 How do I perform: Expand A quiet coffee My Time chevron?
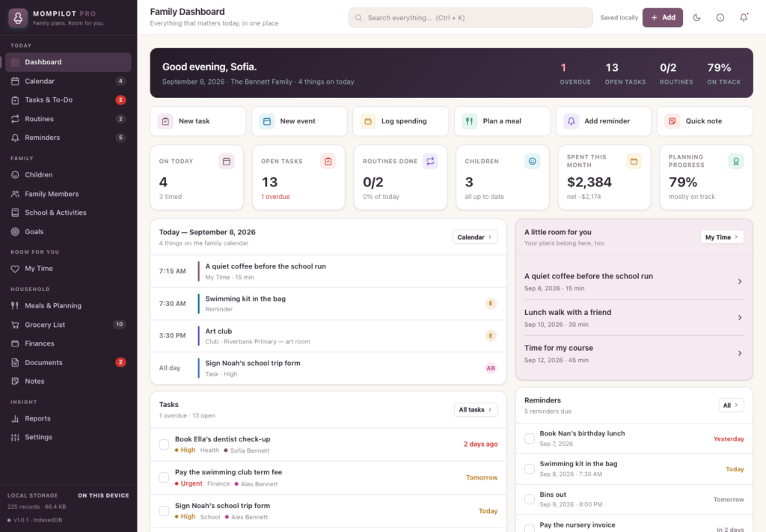740,281
